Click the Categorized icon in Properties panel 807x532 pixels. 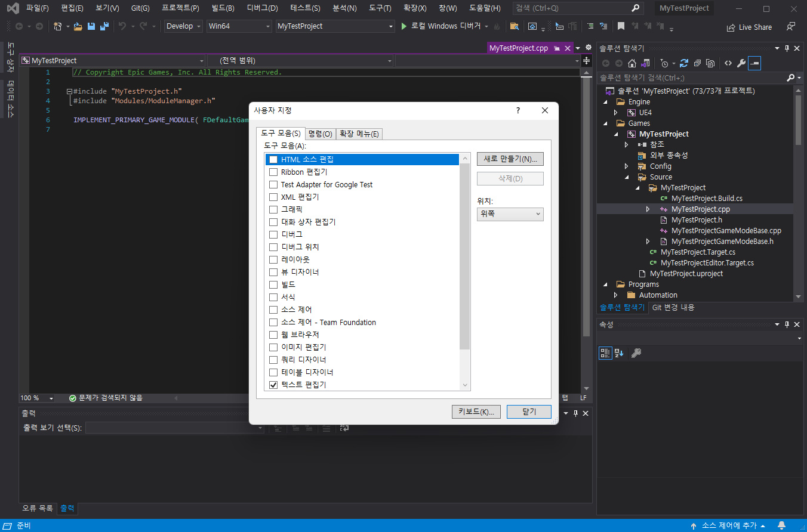pyautogui.click(x=605, y=353)
